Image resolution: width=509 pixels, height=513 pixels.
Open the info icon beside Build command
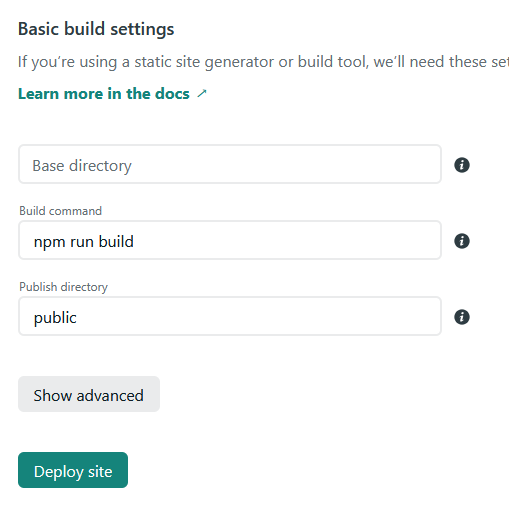(x=462, y=241)
